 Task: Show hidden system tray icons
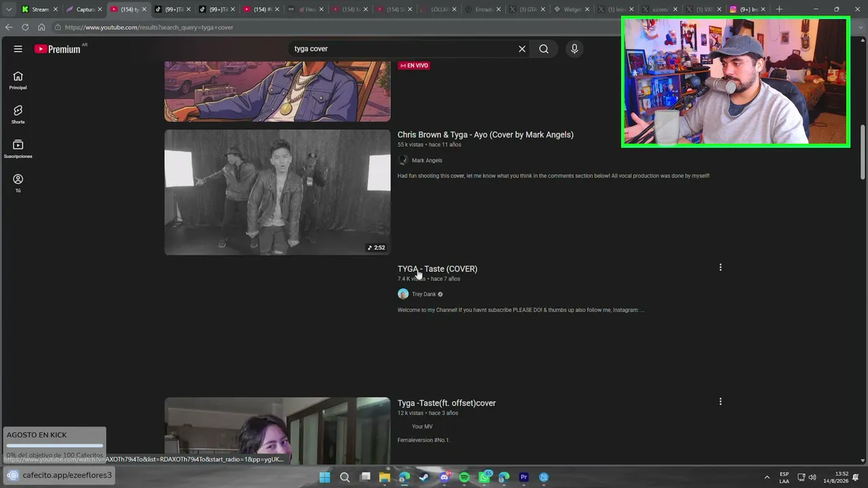[767, 477]
